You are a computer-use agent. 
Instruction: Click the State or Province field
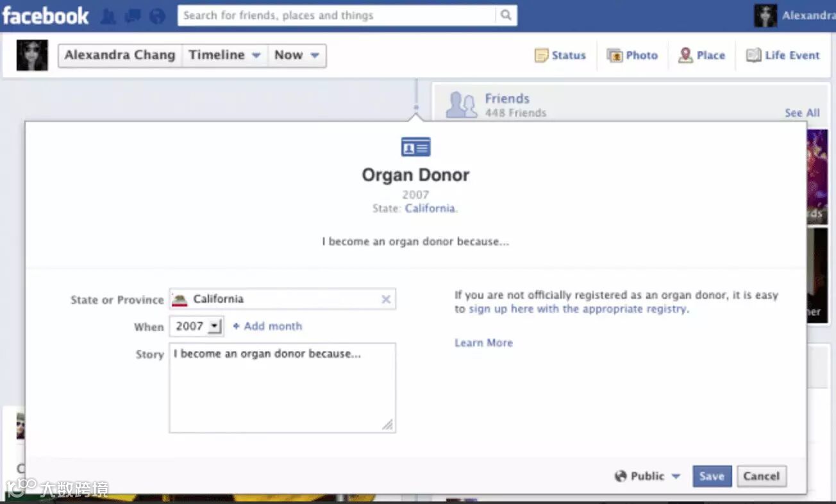283,299
